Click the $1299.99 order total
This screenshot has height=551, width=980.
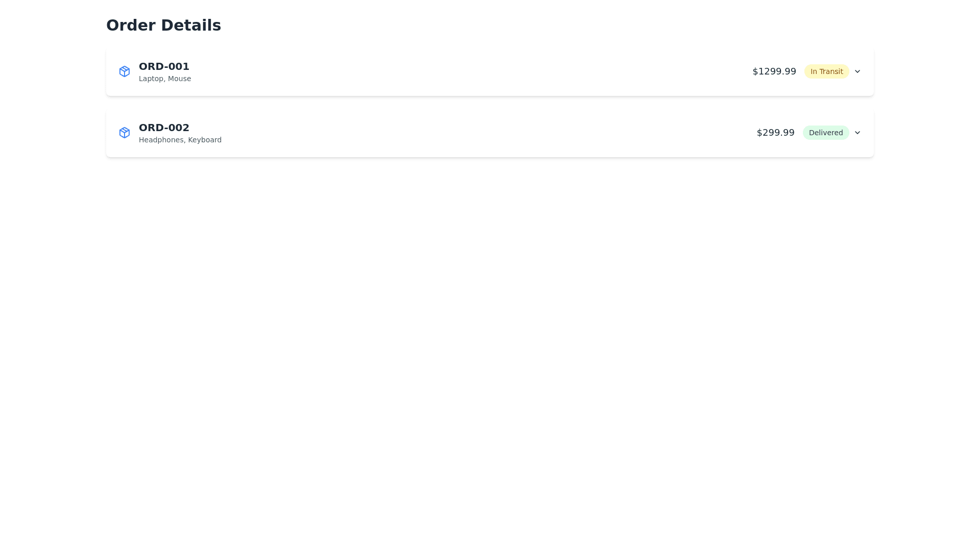pos(774,71)
